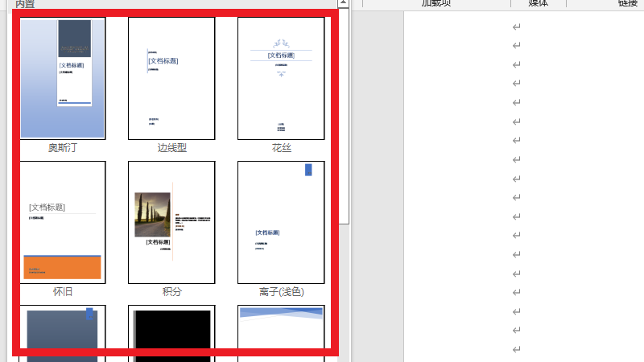Place cursor on the first empty document line
Image resolution: width=644 pixels, height=362 pixels.
tap(517, 27)
